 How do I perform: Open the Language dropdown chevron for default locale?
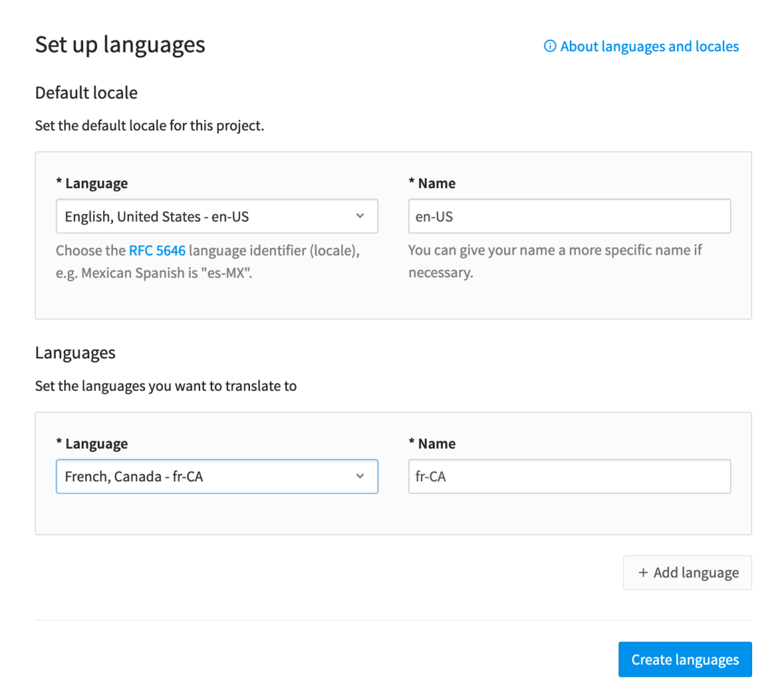pos(360,215)
